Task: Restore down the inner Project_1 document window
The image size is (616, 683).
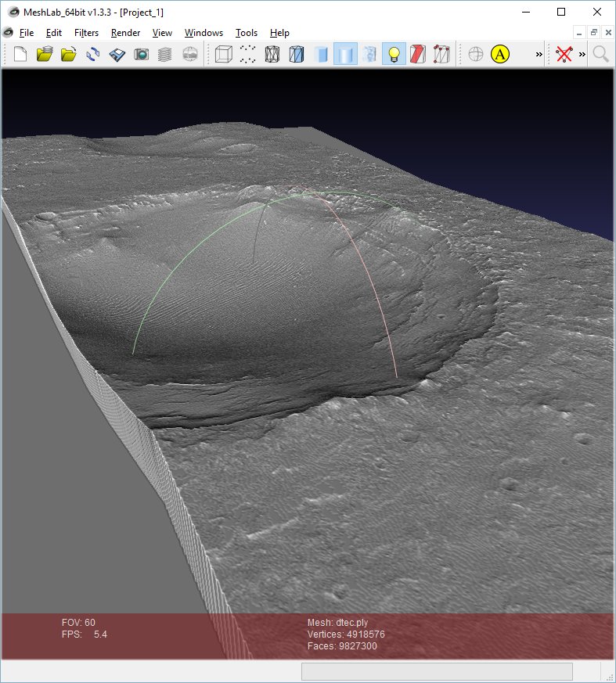Action: [x=594, y=33]
